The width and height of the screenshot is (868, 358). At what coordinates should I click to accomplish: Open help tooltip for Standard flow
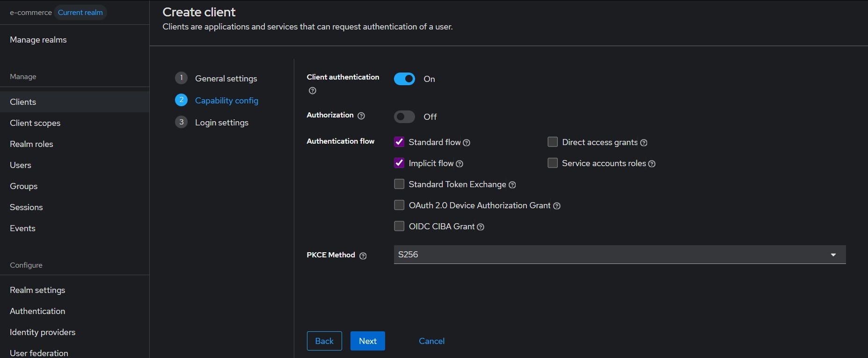pyautogui.click(x=467, y=143)
